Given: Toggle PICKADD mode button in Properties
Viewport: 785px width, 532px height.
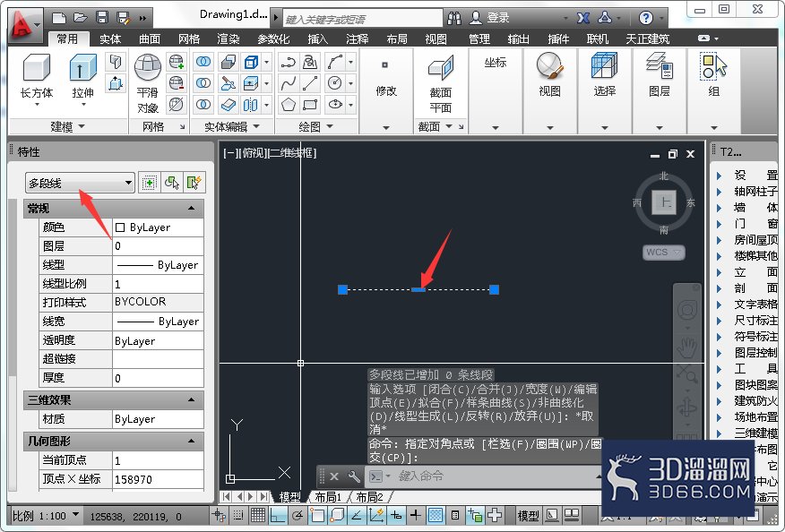Looking at the screenshot, I should pos(149,183).
